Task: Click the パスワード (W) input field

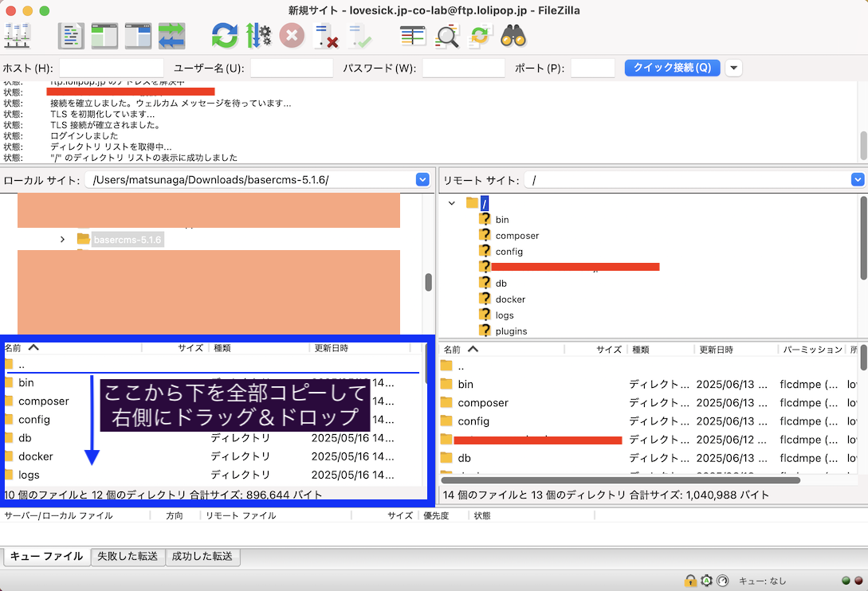Action: (463, 68)
